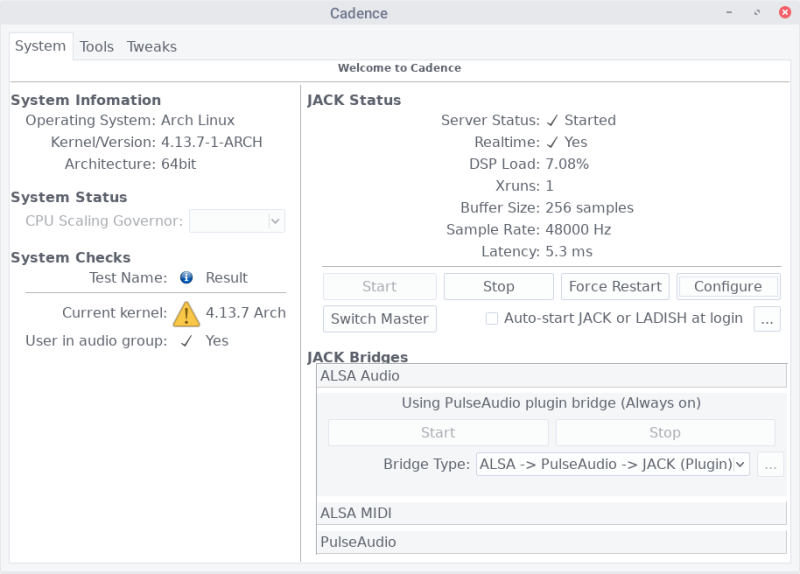Click the audio group checkmark icon

coord(186,341)
